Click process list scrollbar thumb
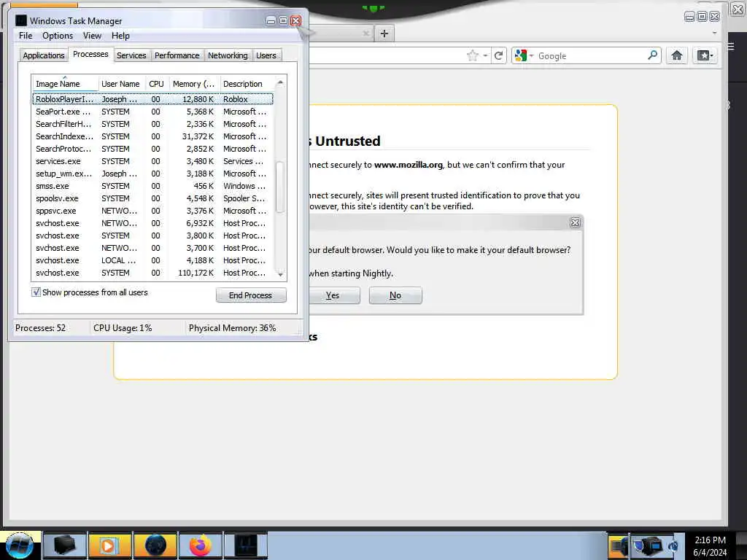 click(280, 187)
